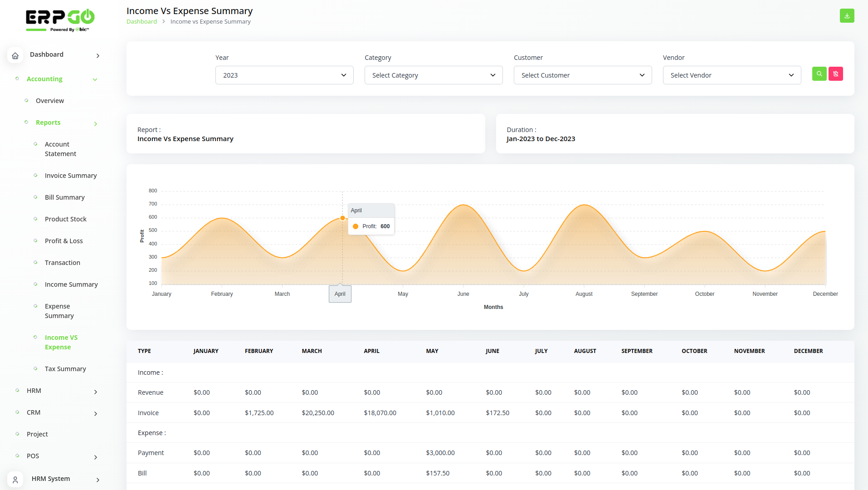Open the Overview page under Accounting
This screenshot has height=490, width=868.
point(50,101)
